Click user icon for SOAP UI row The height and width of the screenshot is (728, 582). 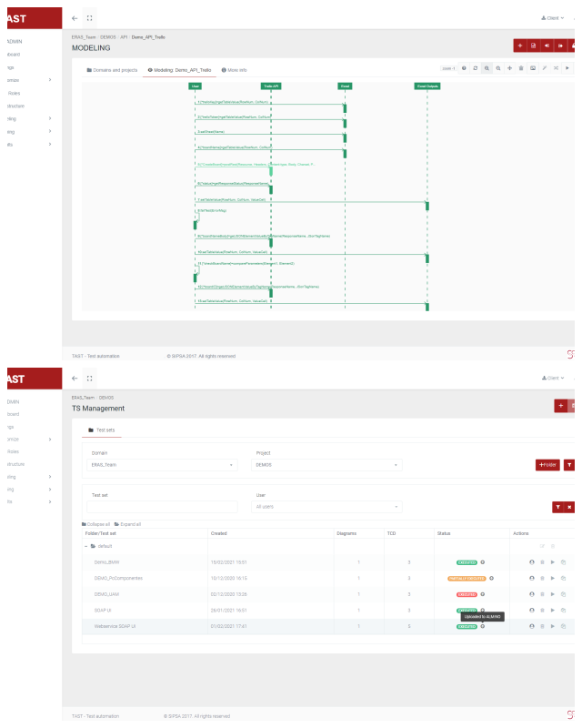pos(531,610)
